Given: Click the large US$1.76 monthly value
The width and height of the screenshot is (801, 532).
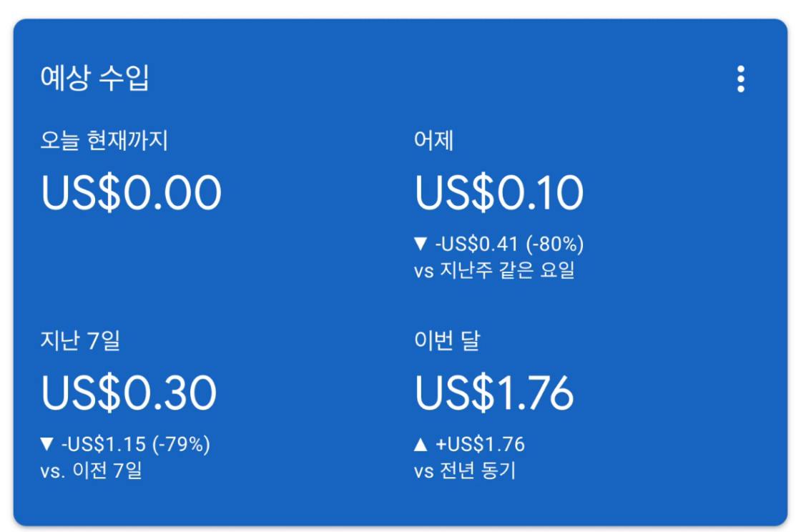Looking at the screenshot, I should tap(494, 393).
